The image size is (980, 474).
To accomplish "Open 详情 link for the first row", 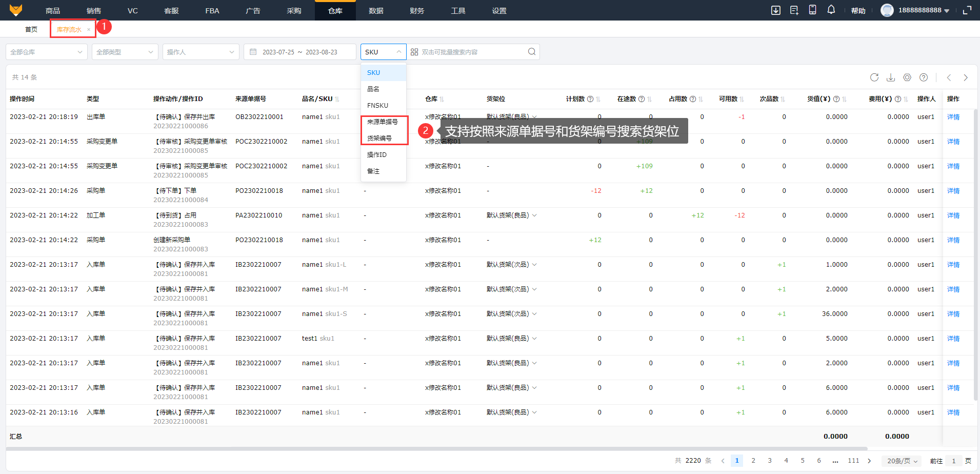I will tap(953, 117).
